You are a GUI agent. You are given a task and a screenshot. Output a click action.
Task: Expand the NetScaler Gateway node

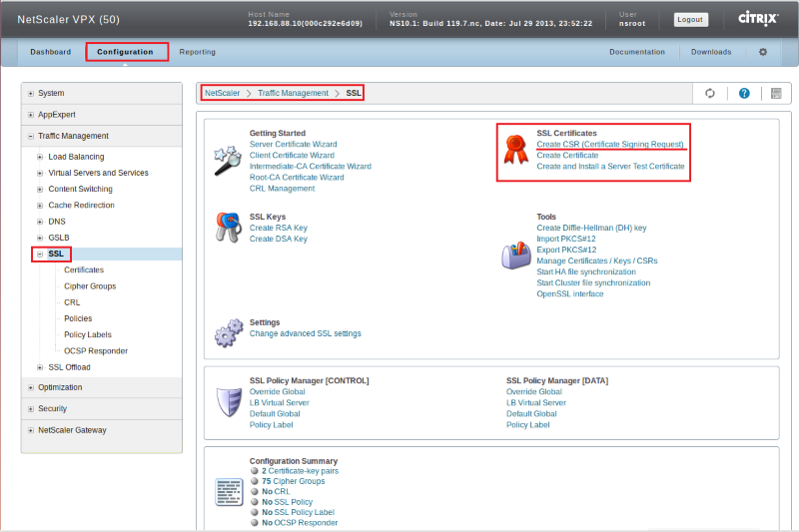(31, 431)
